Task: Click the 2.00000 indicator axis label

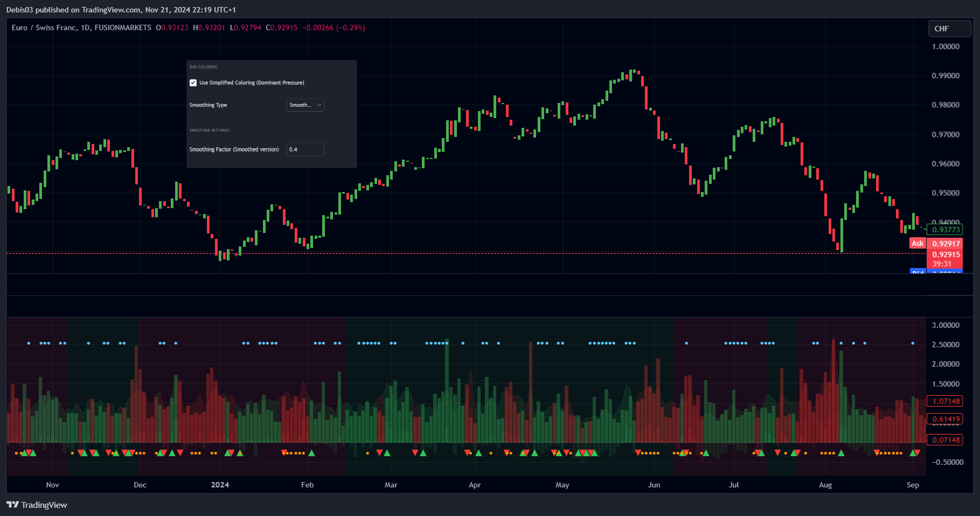Action: (x=946, y=364)
